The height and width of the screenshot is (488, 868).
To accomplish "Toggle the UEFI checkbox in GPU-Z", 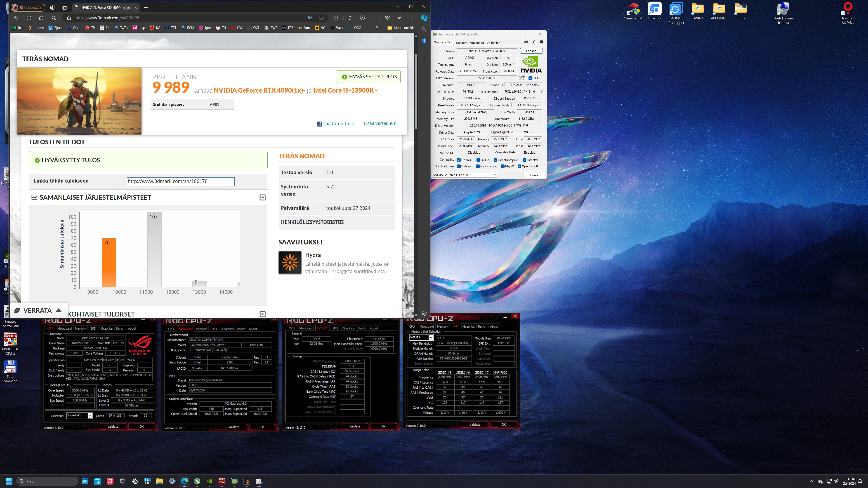I will click(x=530, y=78).
